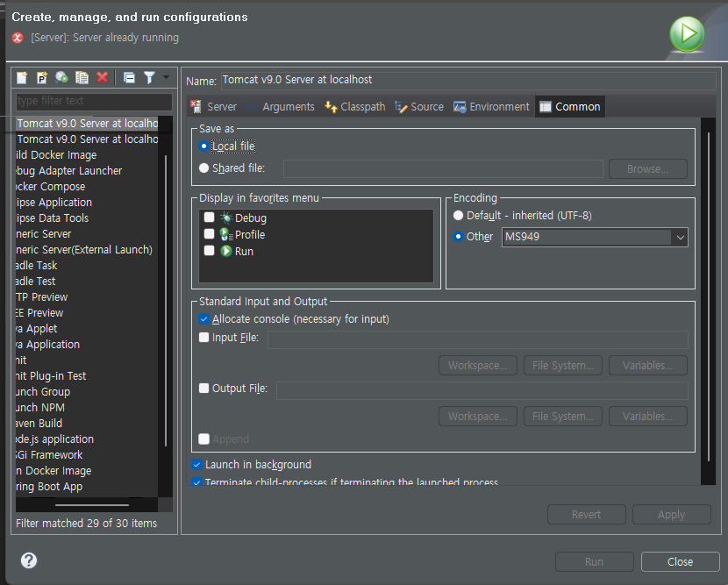Image resolution: width=728 pixels, height=585 pixels.
Task: Select first Tomcat v9.0 Server list entry
Action: 88,124
